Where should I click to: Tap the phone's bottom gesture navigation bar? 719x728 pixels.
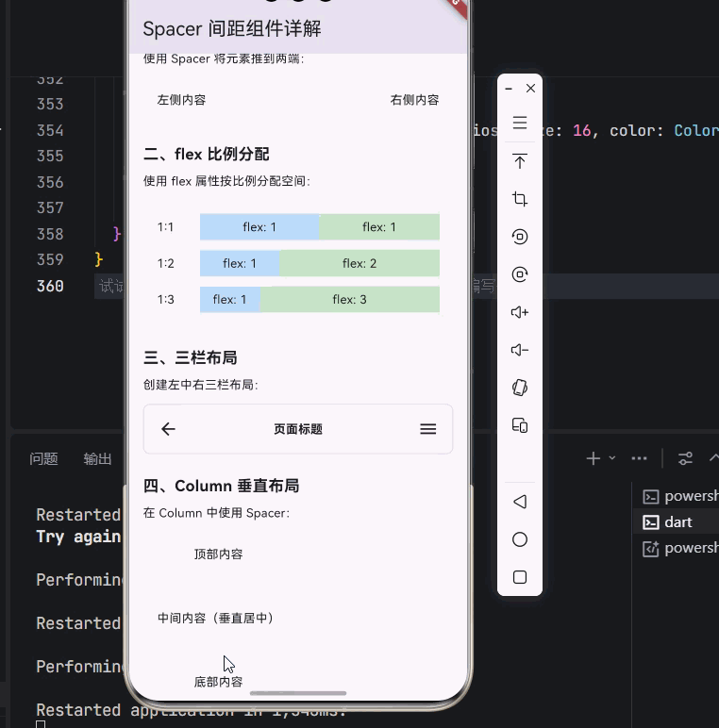click(x=298, y=693)
